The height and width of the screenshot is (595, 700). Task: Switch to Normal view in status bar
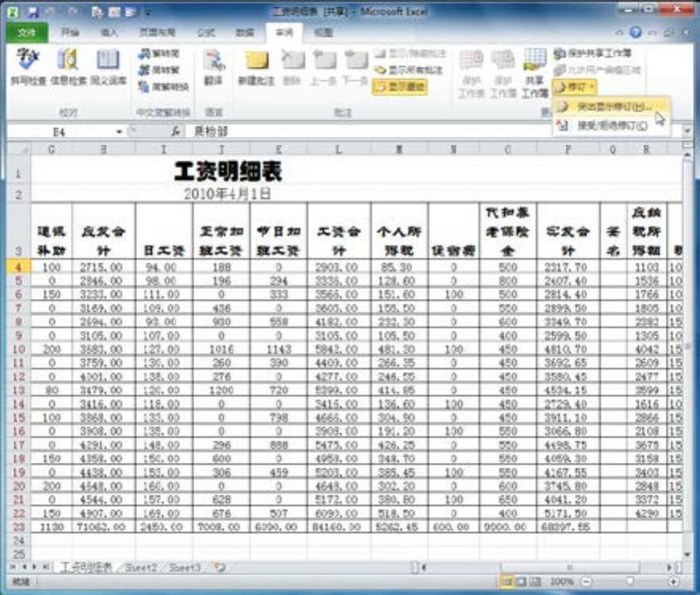pyautogui.click(x=507, y=581)
